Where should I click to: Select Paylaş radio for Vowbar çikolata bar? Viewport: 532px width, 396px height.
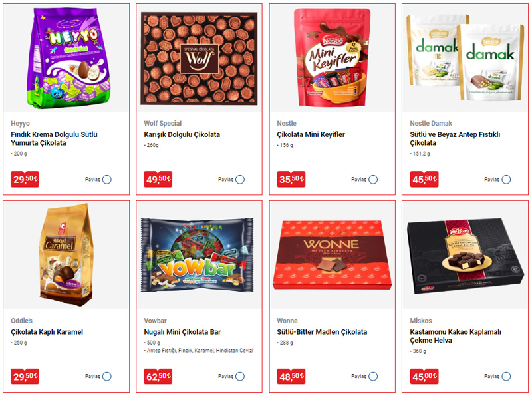coord(240,376)
